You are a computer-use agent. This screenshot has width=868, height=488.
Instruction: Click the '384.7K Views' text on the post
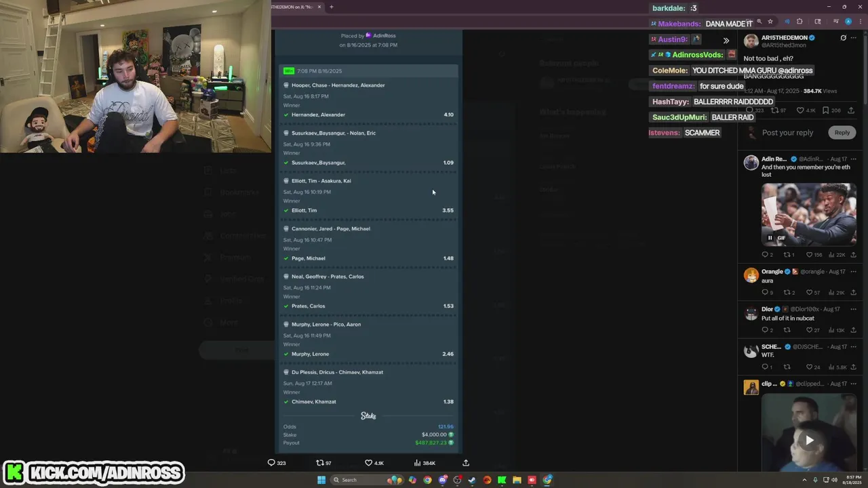click(821, 91)
